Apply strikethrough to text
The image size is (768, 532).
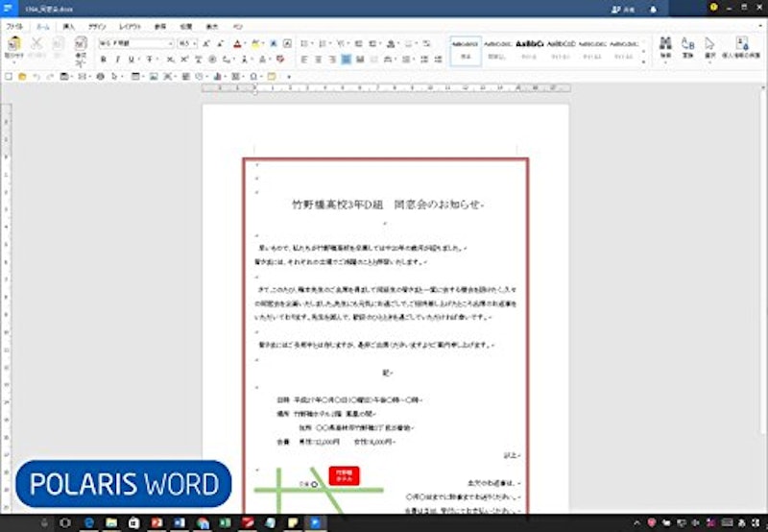[150, 60]
